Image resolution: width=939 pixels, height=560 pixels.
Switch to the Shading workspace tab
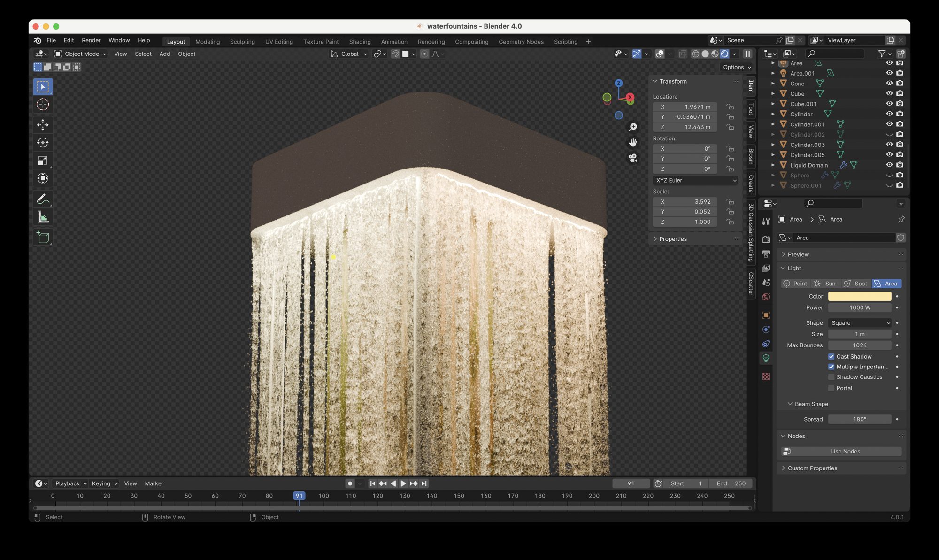360,42
